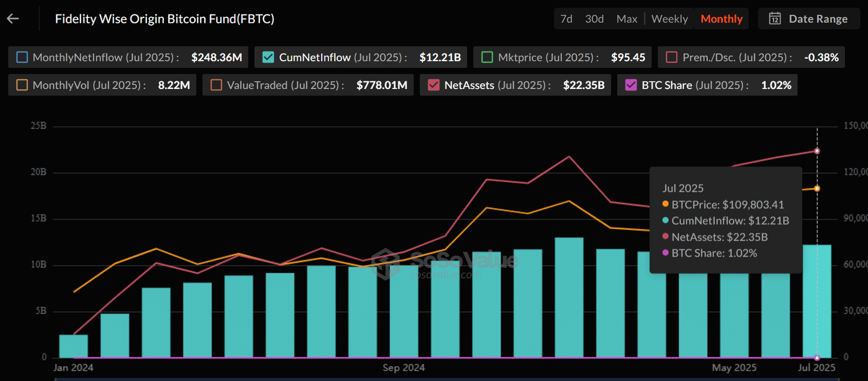The width and height of the screenshot is (868, 381).
Task: Click the -0.38% Prem./Dsc. value
Action: pos(821,57)
